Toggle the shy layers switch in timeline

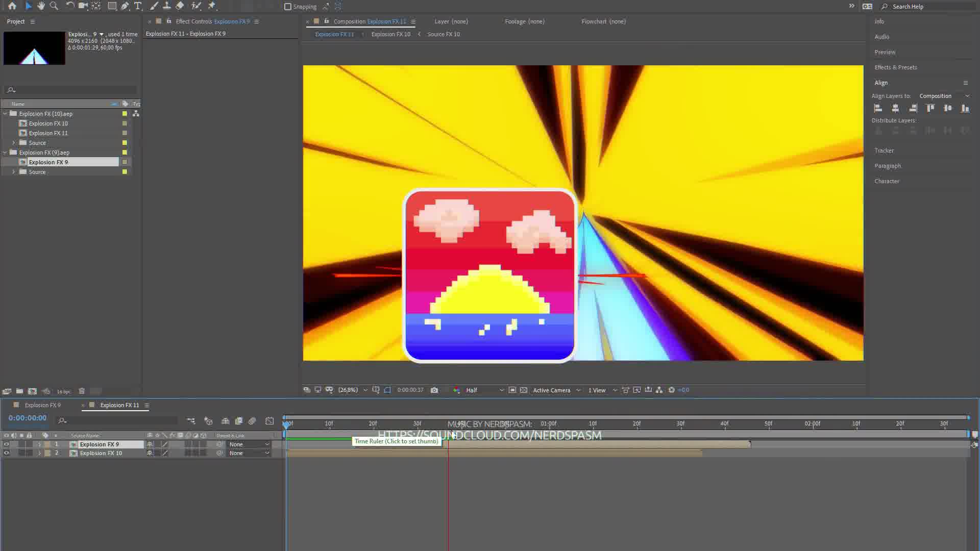pos(225,421)
